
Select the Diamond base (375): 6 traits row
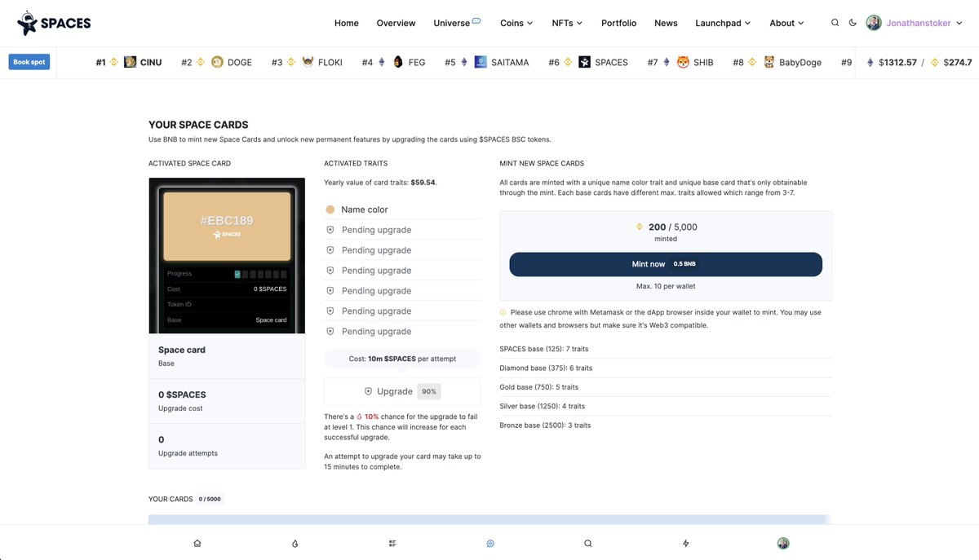coord(666,368)
